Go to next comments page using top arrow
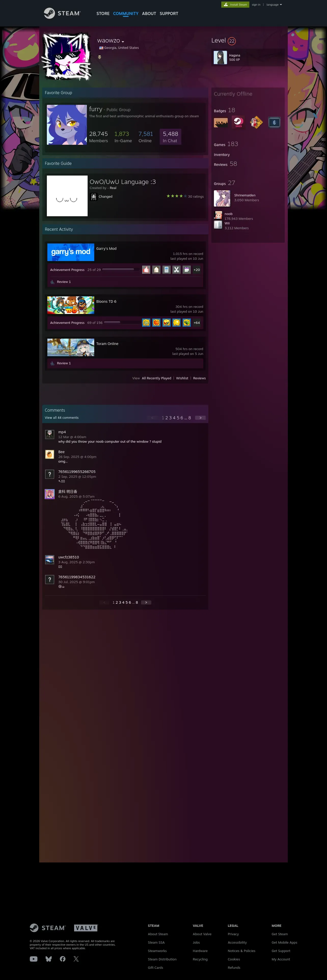The width and height of the screenshot is (327, 980). pyautogui.click(x=200, y=418)
